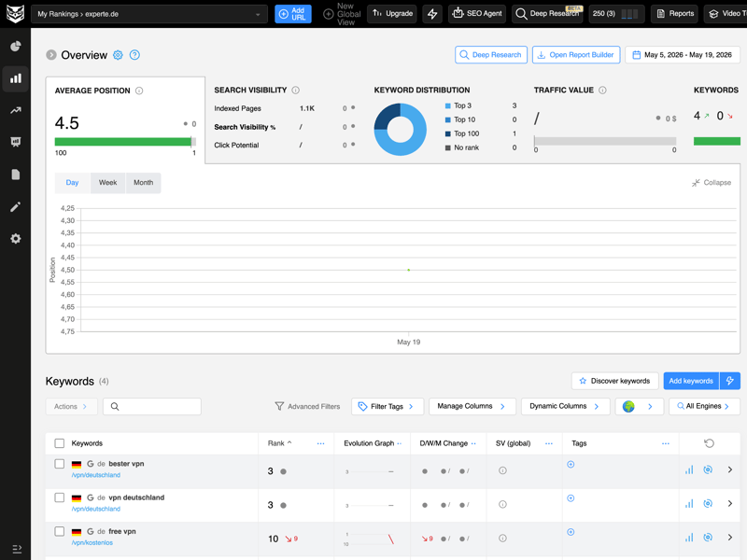Click the lightning bolt in top bar
Viewport: 747px width, 560px height.
[x=432, y=14]
